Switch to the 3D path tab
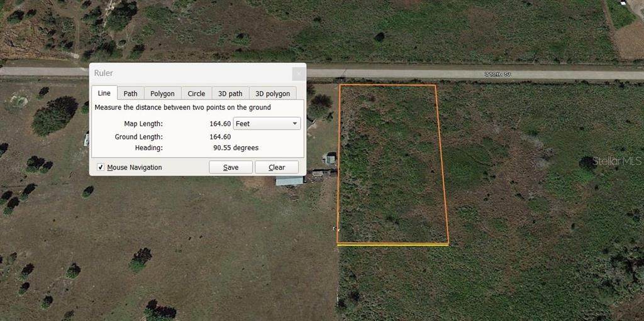644x321 pixels. [230, 94]
